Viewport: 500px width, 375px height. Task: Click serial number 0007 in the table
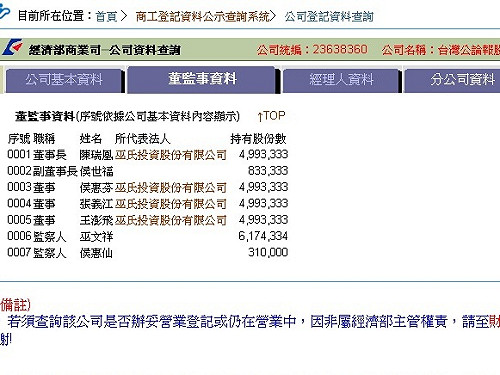tap(19, 252)
